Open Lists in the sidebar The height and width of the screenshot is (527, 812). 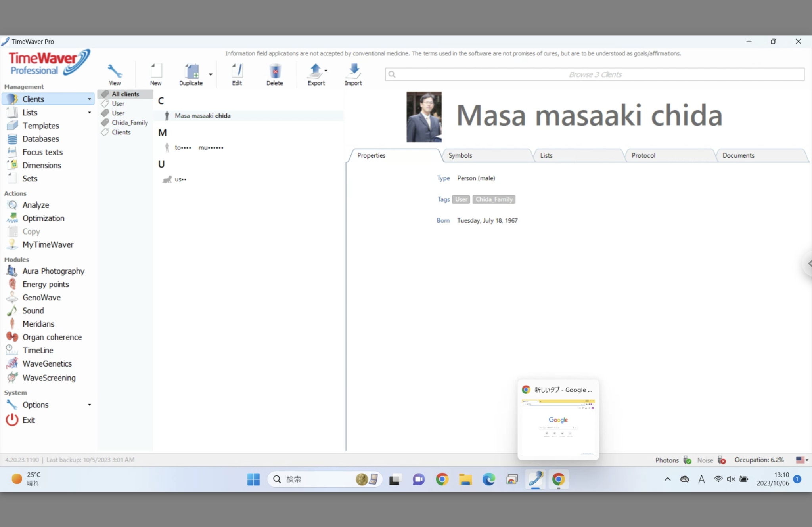coord(30,113)
